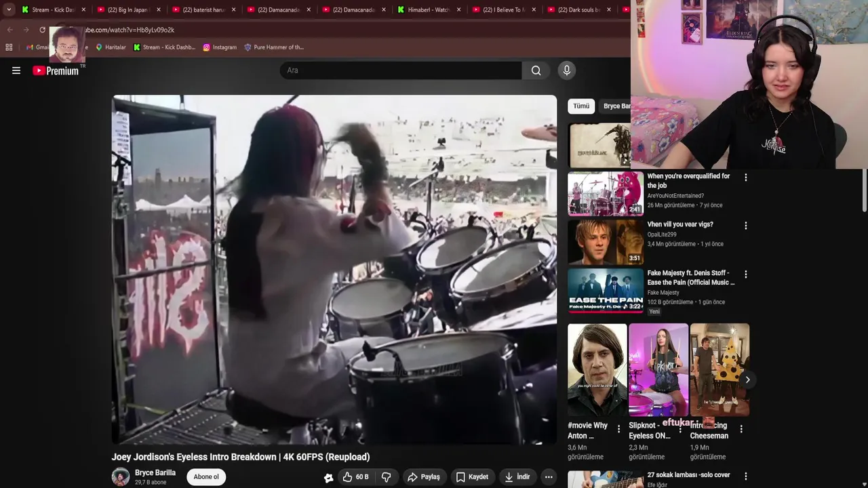Screen dimensions: 868x488
Task: Open '27 sokak lambası -solo cover' title
Action: 688,475
